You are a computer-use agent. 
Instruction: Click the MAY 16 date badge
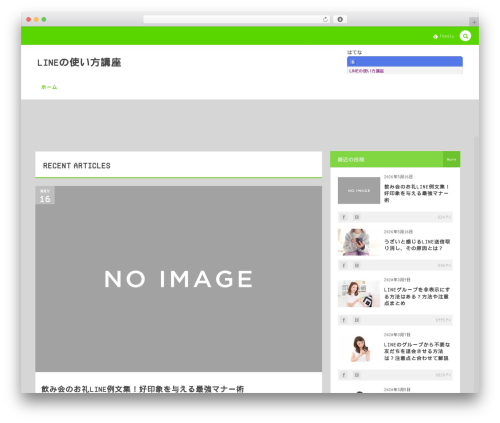(x=45, y=195)
